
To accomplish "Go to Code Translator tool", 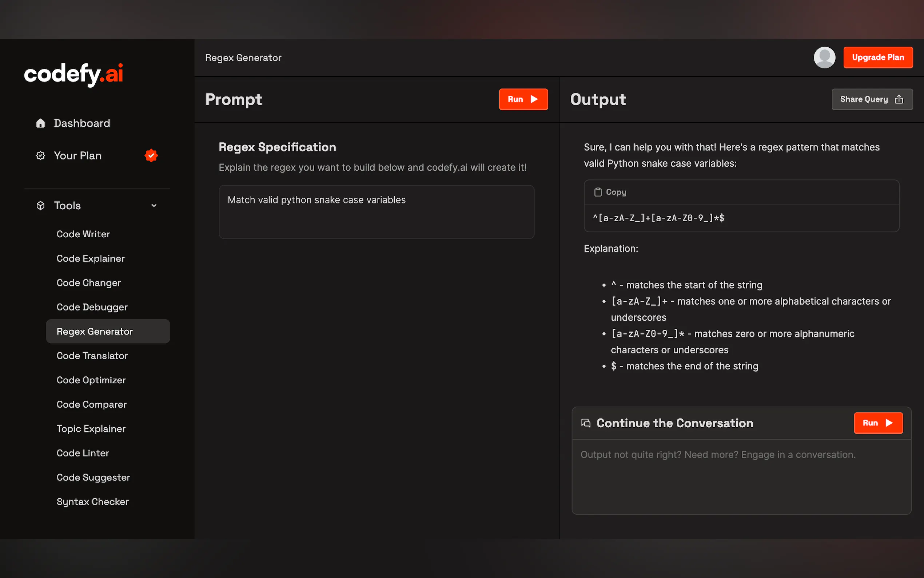I will 92,356.
